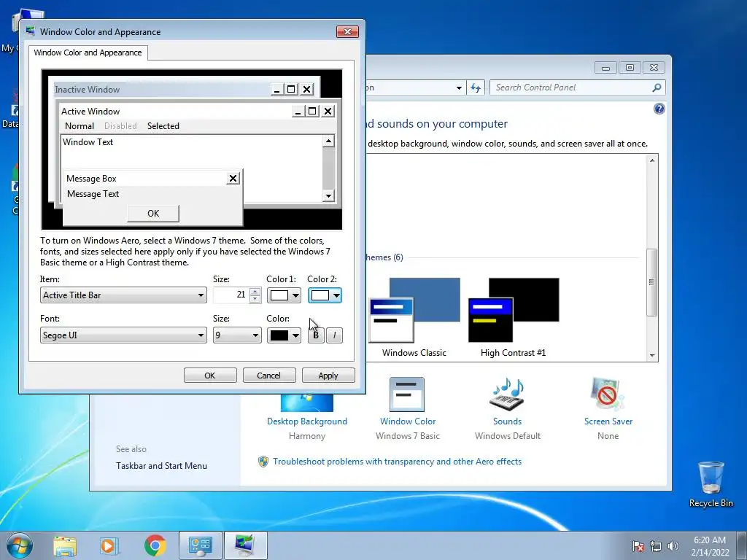This screenshot has width=747, height=560.
Task: Click the refresh button by address bar
Action: (476, 87)
